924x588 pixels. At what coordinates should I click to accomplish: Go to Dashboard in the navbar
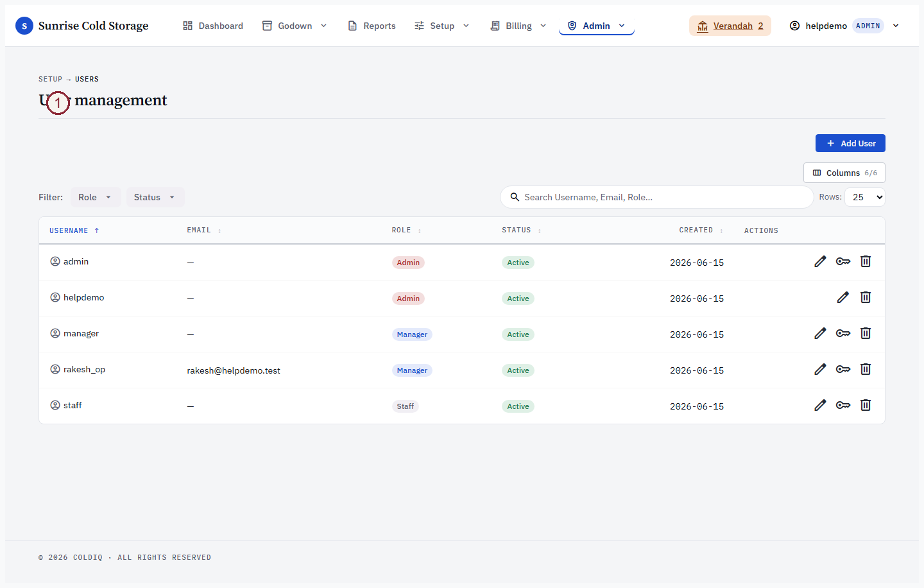[213, 26]
